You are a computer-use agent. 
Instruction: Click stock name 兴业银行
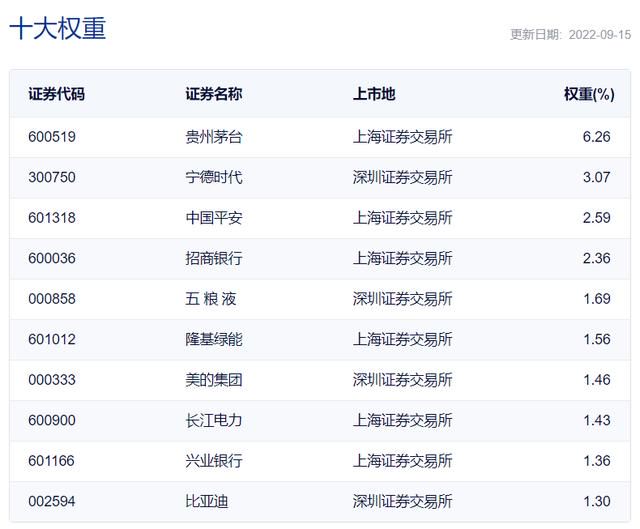point(214,461)
